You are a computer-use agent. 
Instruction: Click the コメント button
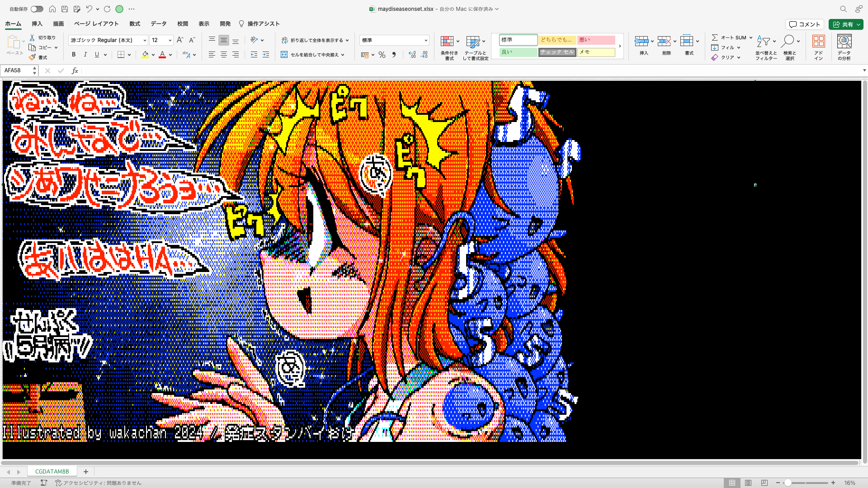pyautogui.click(x=805, y=24)
